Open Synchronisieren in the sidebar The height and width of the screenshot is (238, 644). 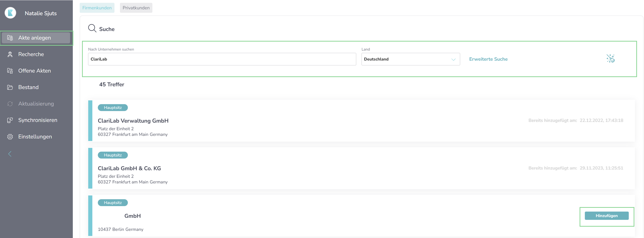(36, 120)
